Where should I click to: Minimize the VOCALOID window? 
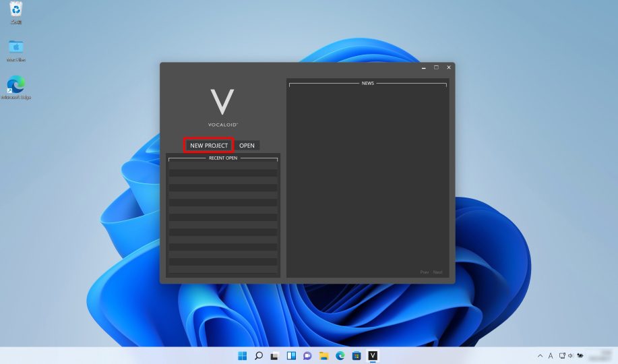[424, 67]
